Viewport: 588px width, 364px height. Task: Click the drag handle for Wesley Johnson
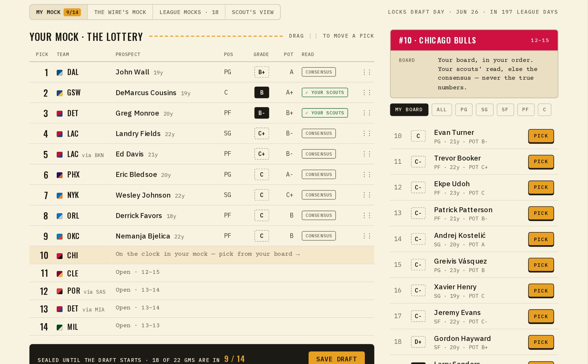367,195
